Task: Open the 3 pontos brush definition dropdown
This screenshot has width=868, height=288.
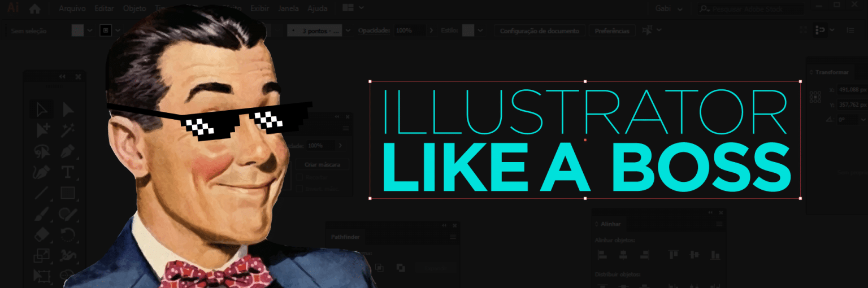Action: point(348,30)
